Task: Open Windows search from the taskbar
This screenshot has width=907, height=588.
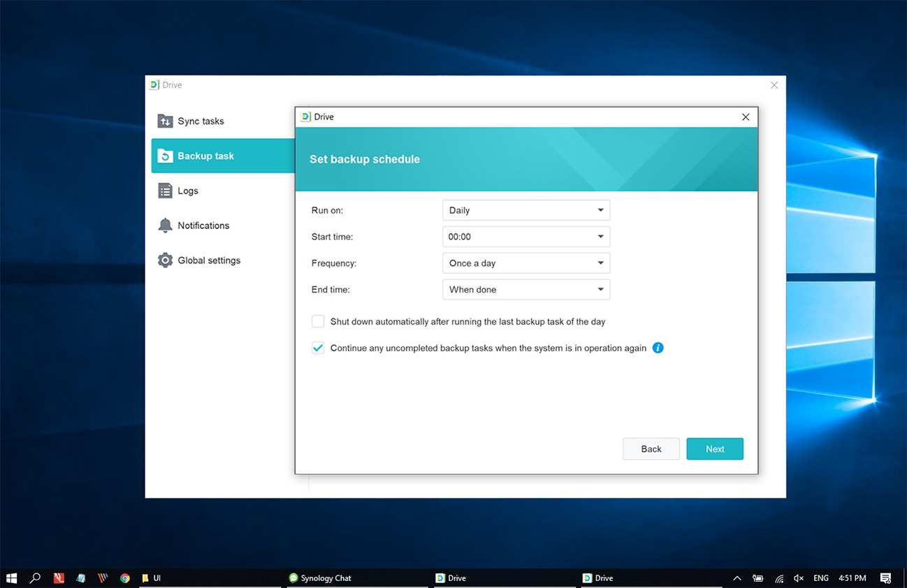Action: click(35, 578)
